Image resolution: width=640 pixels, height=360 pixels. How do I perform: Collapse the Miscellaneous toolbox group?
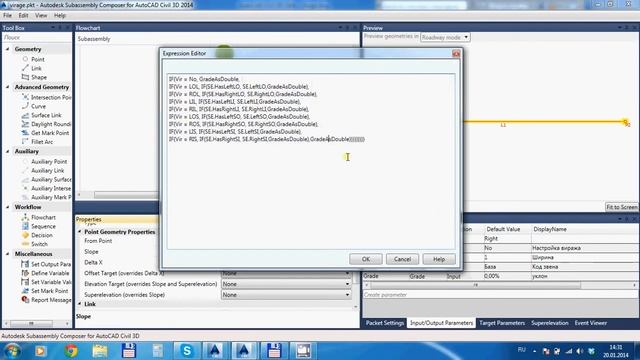pyautogui.click(x=8, y=254)
